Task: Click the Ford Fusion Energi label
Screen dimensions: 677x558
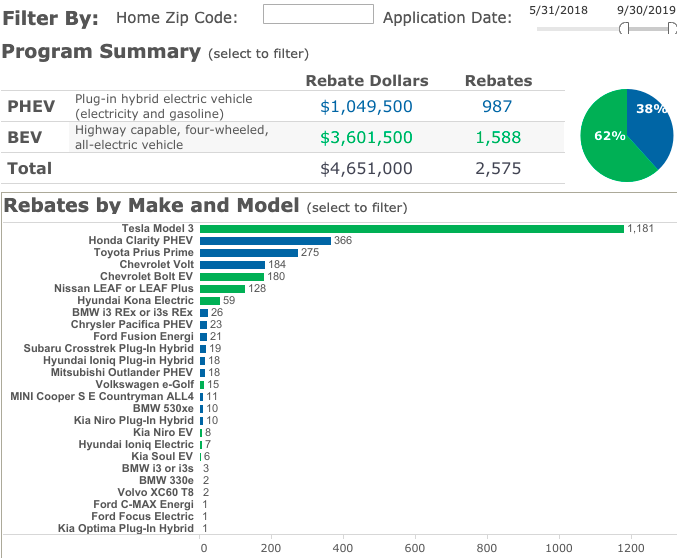Action: [143, 336]
